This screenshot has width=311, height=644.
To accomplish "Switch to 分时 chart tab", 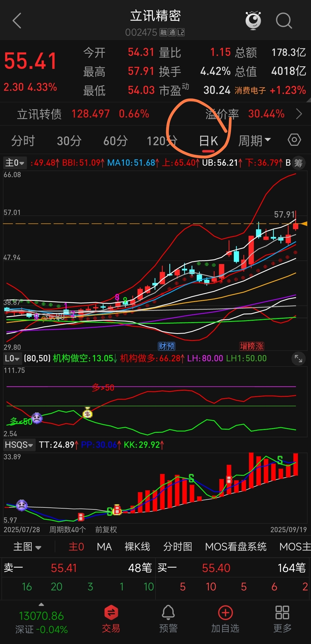I will pos(23,141).
